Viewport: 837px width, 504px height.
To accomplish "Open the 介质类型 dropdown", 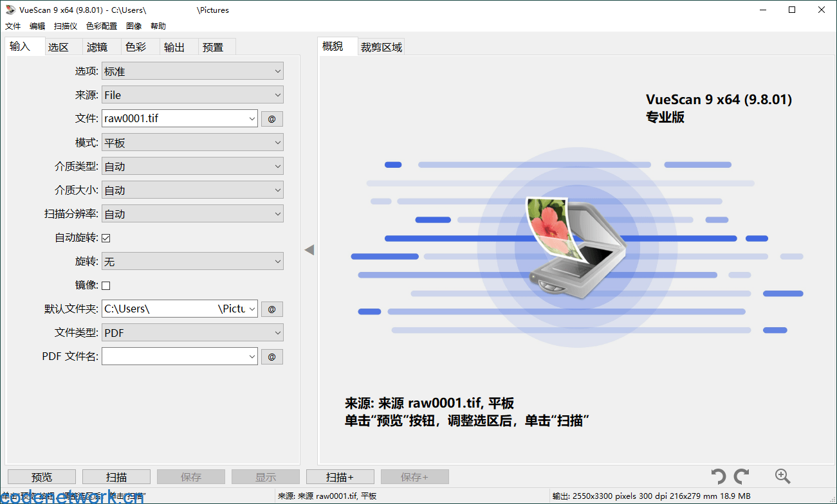I will (192, 166).
